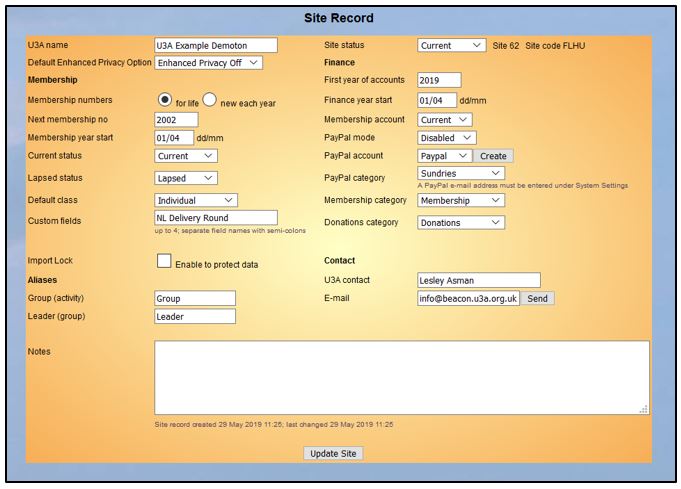
Task: Click the Create PayPal account button
Action: [493, 156]
